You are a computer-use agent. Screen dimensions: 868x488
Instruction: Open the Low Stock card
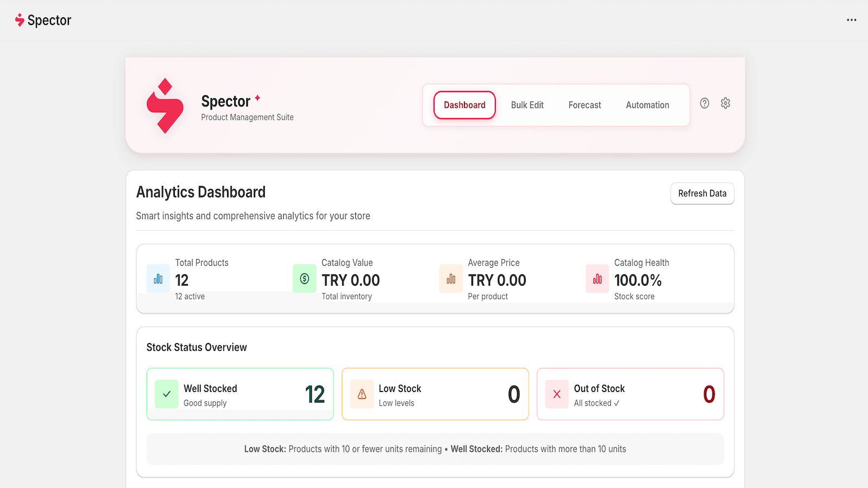(x=435, y=394)
